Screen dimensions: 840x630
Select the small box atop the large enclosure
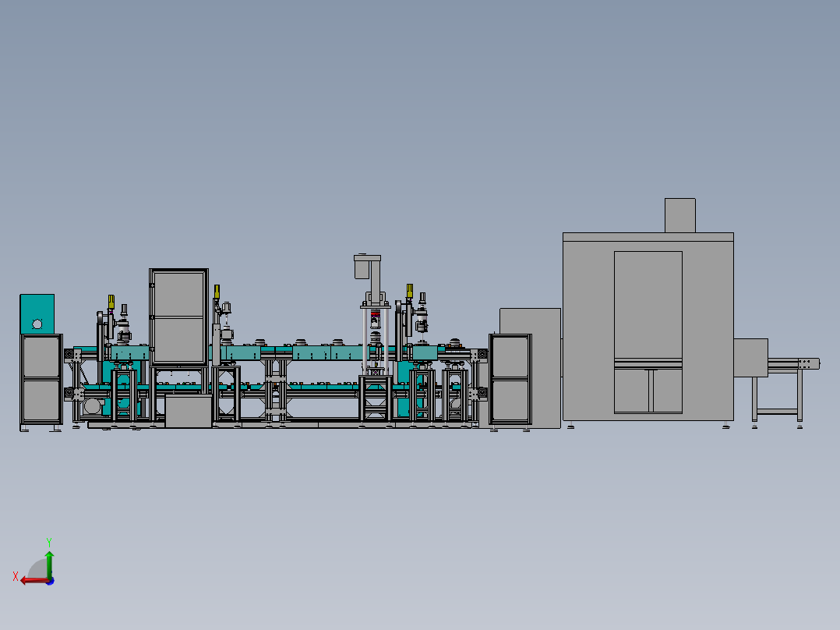tap(679, 215)
